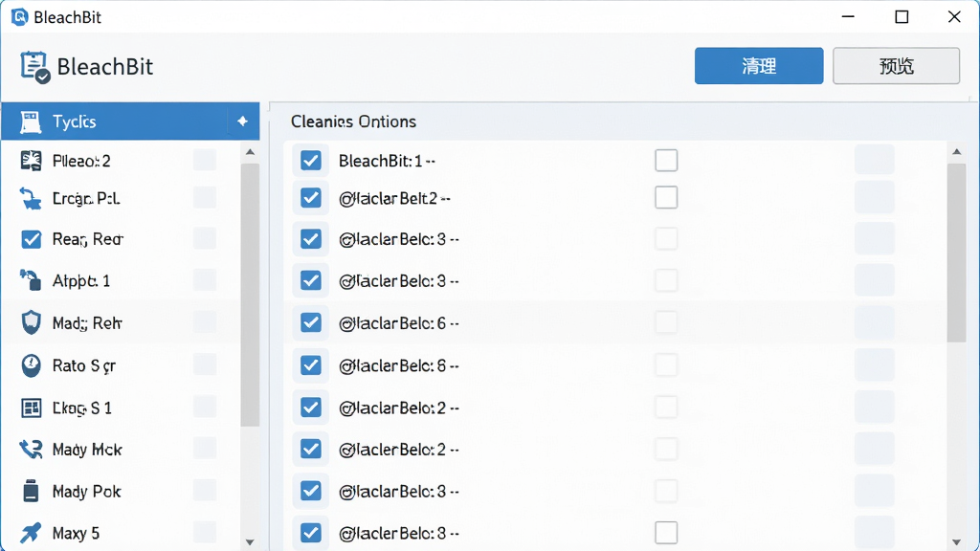
Task: Click the icon next to Plleao: 2
Action: [31, 161]
